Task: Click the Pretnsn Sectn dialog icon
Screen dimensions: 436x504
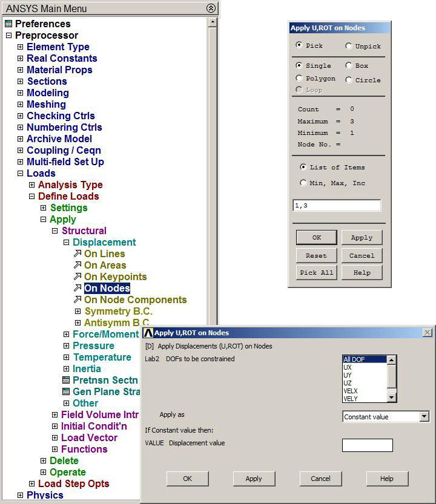Action: [67, 381]
